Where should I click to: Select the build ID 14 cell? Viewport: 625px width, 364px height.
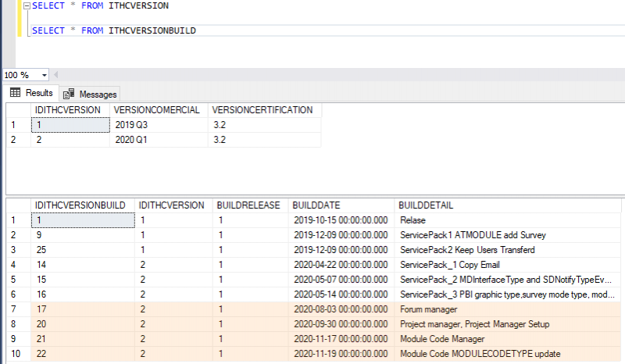click(83, 265)
